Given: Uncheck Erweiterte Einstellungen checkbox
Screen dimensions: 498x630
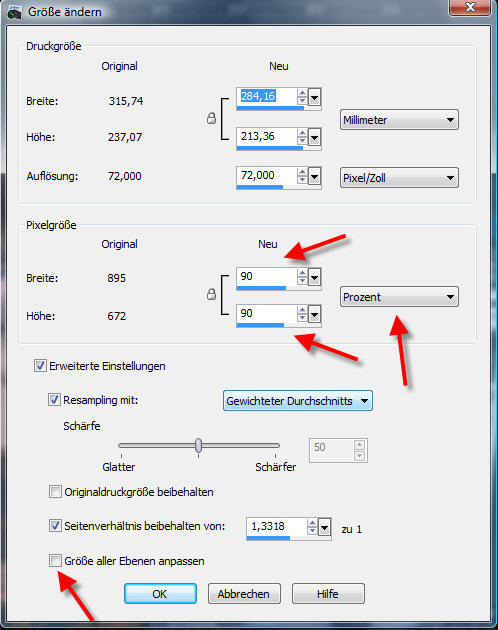Looking at the screenshot, I should coord(40,366).
